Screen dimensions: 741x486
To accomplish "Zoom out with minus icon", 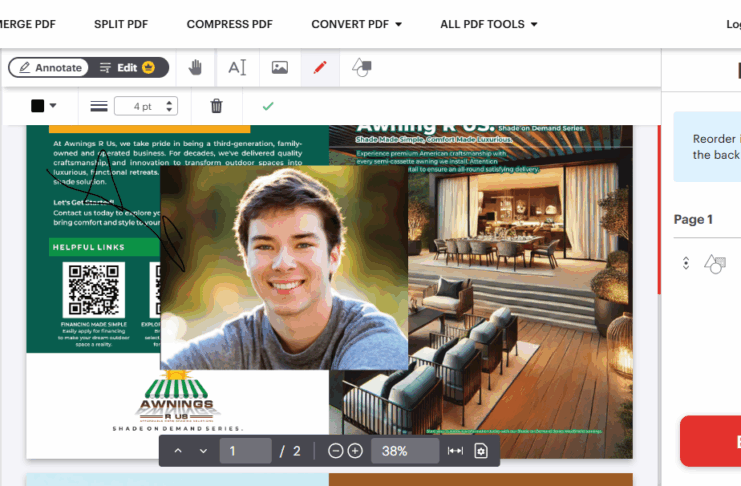I will click(x=336, y=451).
